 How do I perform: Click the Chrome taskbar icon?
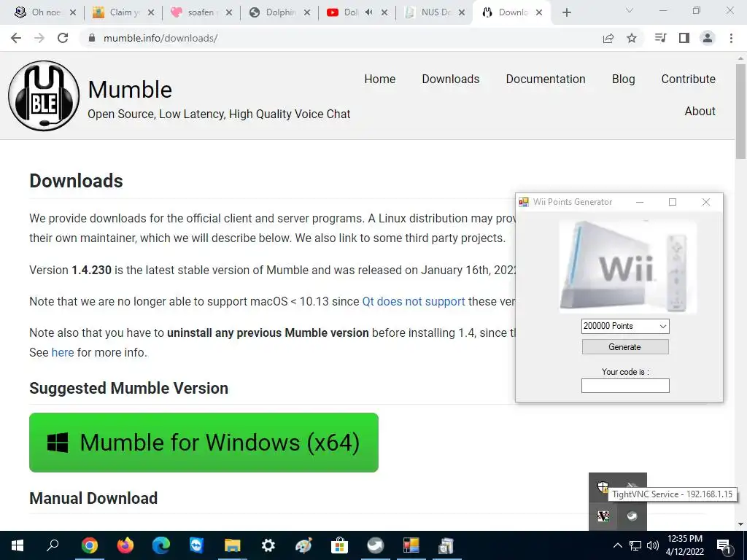pyautogui.click(x=90, y=545)
